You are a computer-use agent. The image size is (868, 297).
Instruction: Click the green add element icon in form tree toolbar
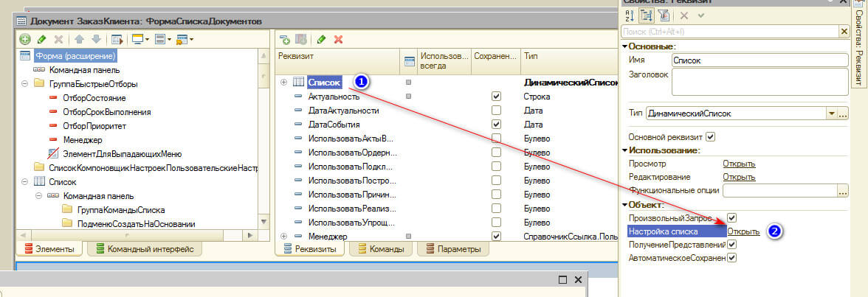(25, 39)
